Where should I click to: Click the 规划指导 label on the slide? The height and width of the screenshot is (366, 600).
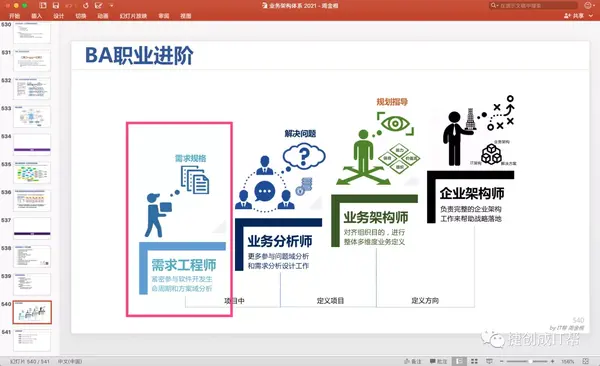(x=392, y=101)
